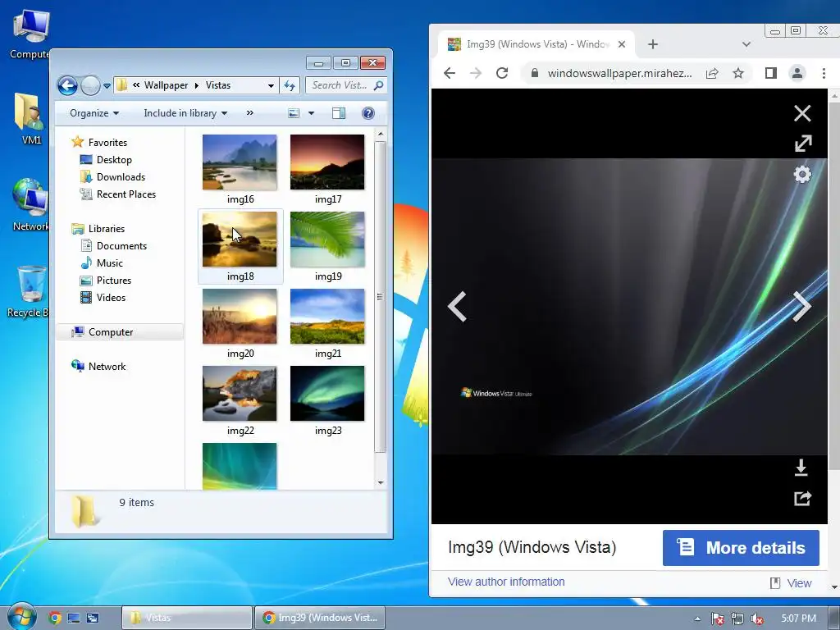Open Chrome tab search chevron

click(x=746, y=44)
